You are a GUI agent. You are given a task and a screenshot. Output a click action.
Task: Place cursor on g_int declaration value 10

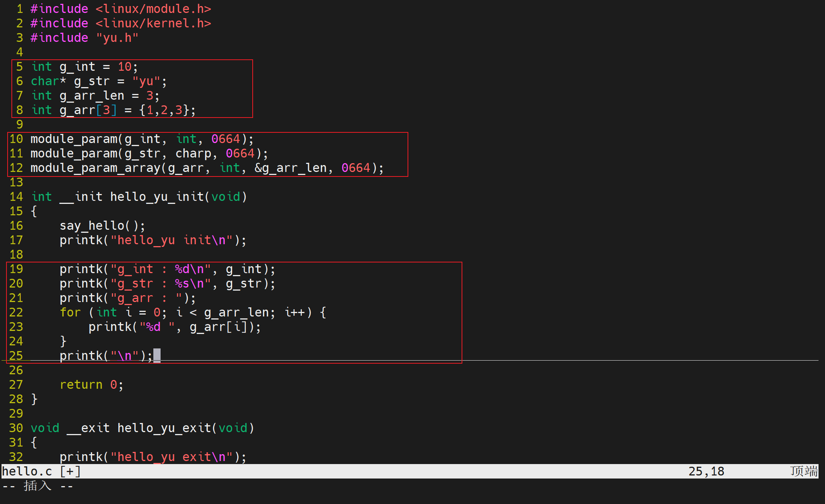pyautogui.click(x=124, y=67)
